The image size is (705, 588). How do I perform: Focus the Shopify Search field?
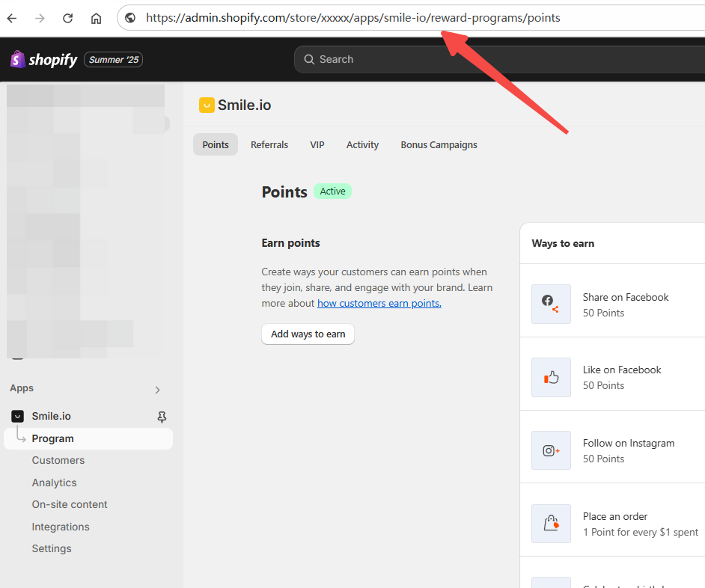coord(499,59)
